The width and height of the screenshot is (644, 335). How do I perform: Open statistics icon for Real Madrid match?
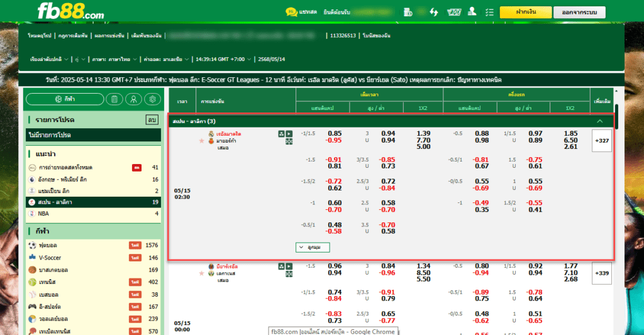point(281,134)
